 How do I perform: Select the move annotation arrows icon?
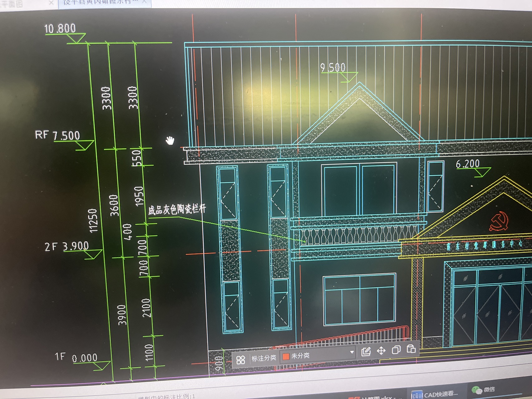381,351
